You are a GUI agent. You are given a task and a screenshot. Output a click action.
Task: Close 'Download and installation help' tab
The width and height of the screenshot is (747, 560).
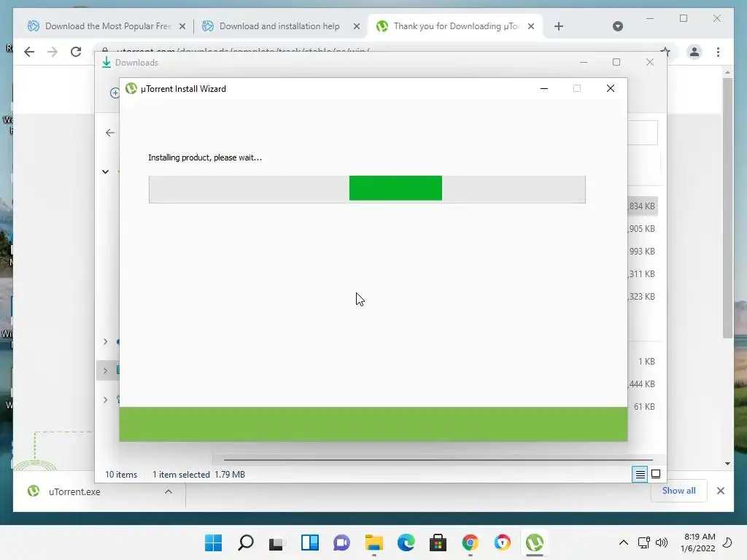coord(356,27)
